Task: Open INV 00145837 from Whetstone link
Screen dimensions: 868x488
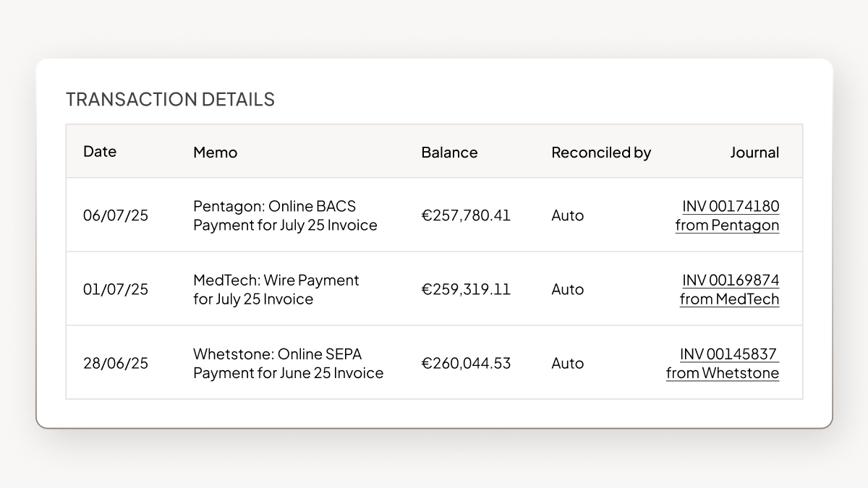Action: (x=723, y=363)
